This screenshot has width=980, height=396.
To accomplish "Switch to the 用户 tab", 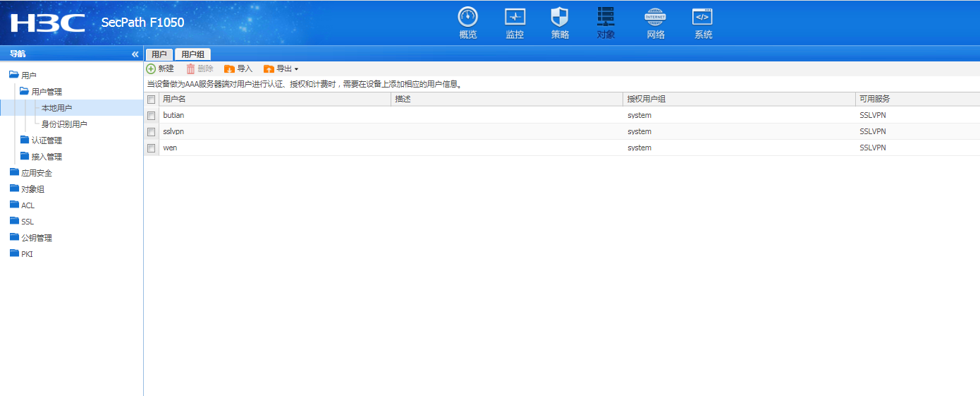I will pos(159,54).
